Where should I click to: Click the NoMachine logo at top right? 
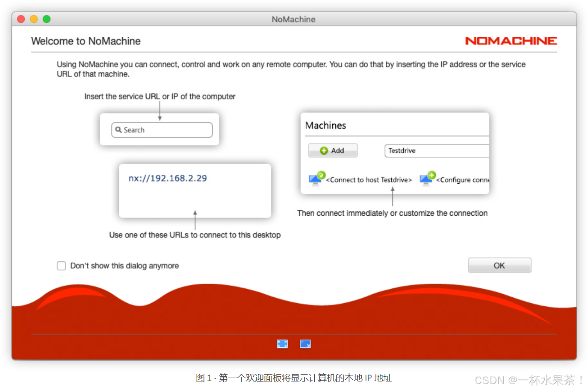pos(511,41)
